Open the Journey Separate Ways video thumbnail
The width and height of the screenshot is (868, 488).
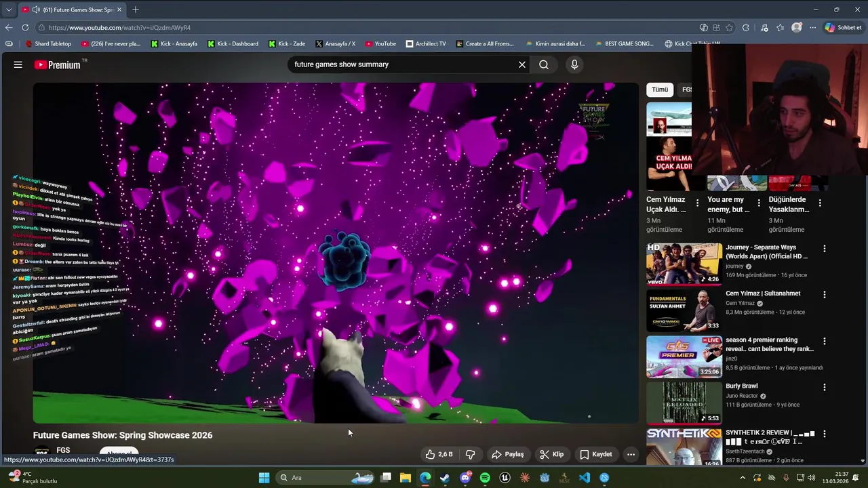[684, 264]
